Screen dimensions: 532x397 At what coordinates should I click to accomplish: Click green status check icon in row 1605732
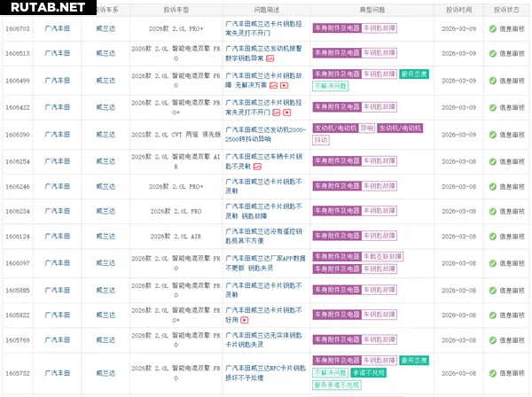tap(493, 373)
